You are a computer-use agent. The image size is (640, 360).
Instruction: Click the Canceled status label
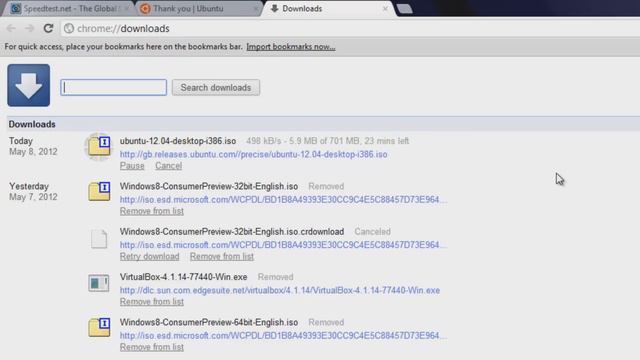pyautogui.click(x=372, y=231)
